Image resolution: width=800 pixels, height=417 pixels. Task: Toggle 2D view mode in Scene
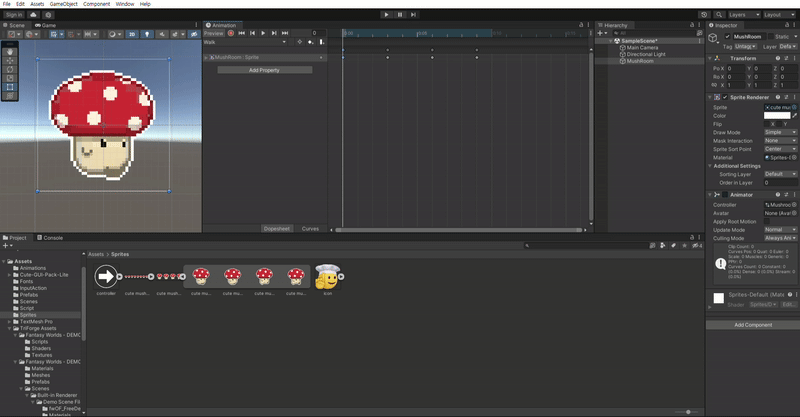(x=132, y=34)
